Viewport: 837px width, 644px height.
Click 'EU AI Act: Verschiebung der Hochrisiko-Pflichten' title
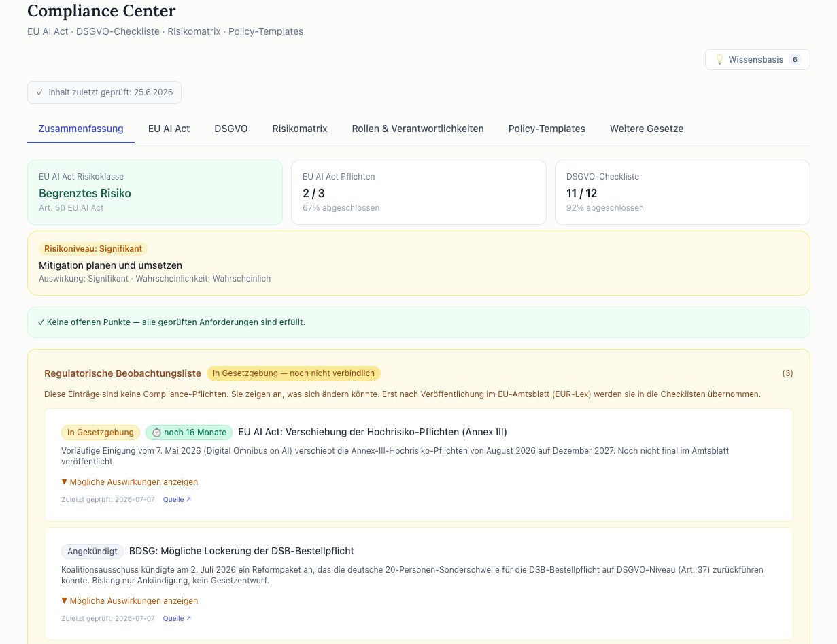(x=373, y=432)
